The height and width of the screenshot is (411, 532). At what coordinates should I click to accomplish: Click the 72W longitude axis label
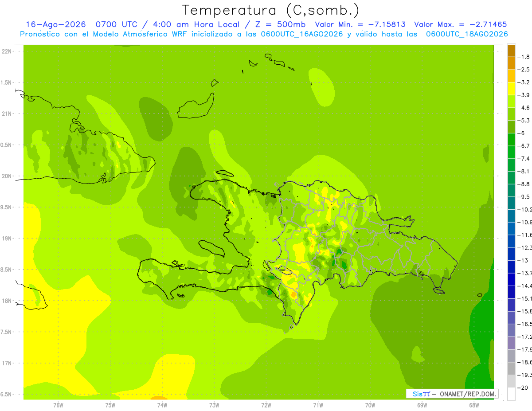(x=266, y=405)
